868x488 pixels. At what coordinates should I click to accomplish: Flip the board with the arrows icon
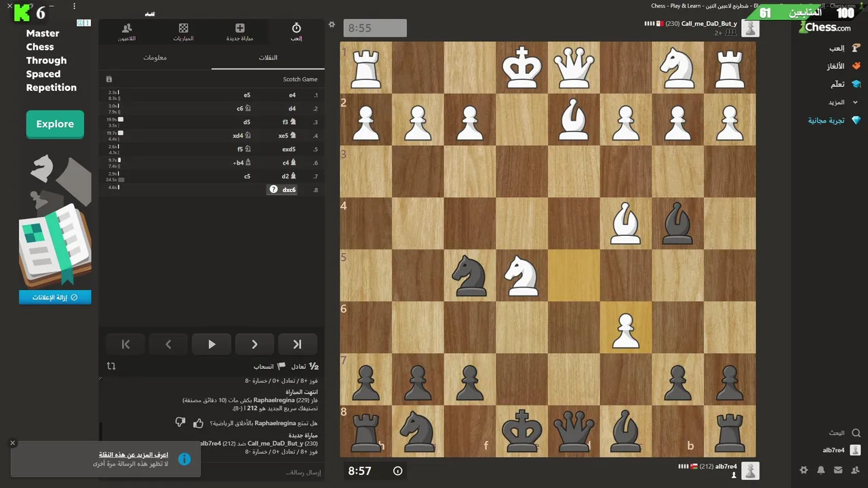point(111,366)
